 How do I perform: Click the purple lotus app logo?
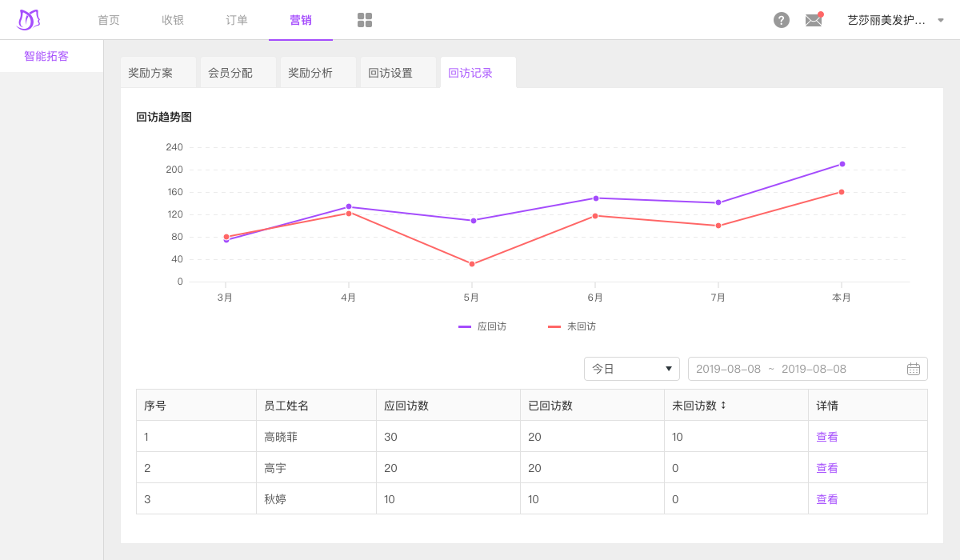coord(29,20)
